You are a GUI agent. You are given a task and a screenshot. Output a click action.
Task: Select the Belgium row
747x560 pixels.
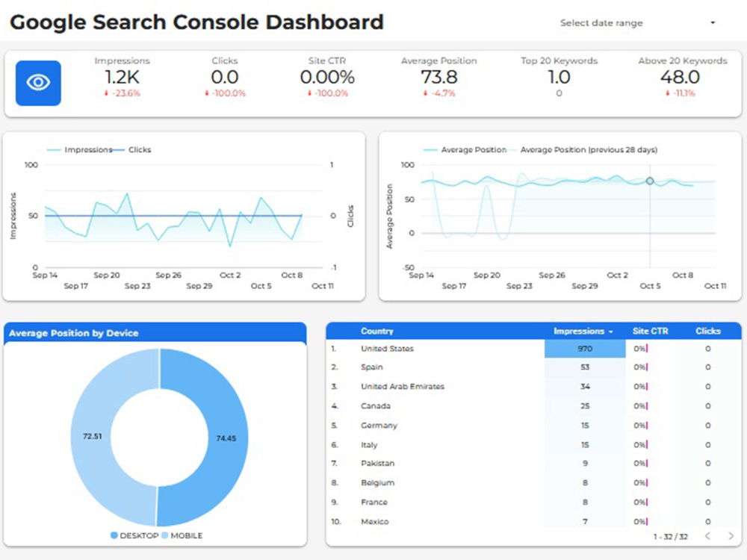click(533, 483)
